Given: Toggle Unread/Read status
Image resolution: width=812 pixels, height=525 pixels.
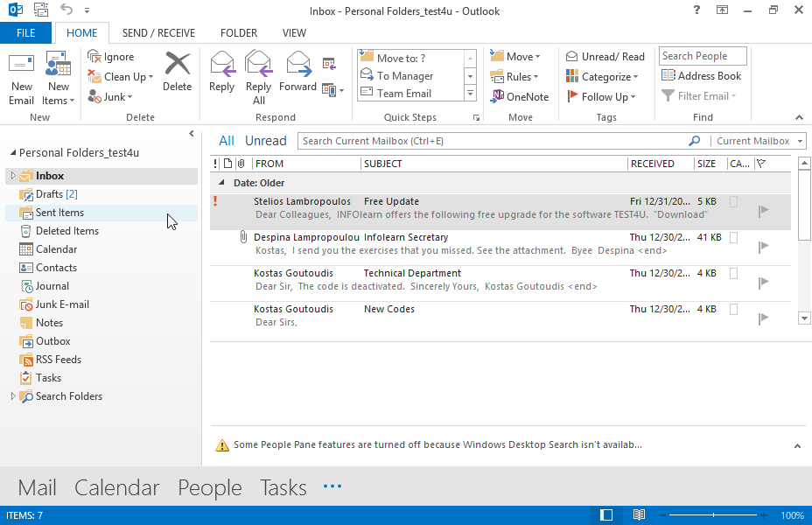Looking at the screenshot, I should click(x=605, y=56).
